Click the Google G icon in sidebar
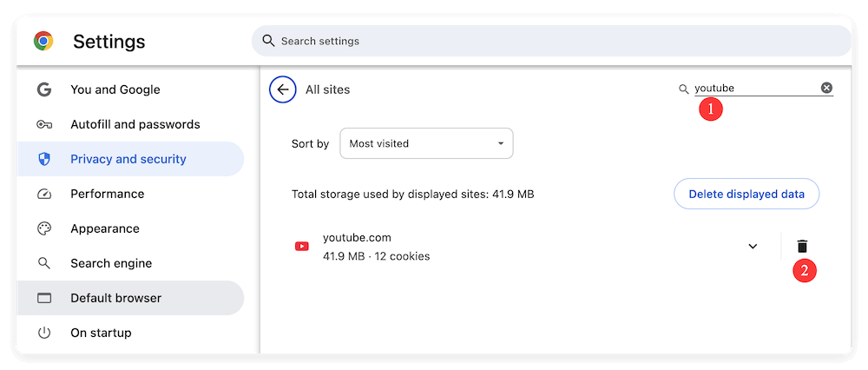The height and width of the screenshot is (370, 868). 43,89
